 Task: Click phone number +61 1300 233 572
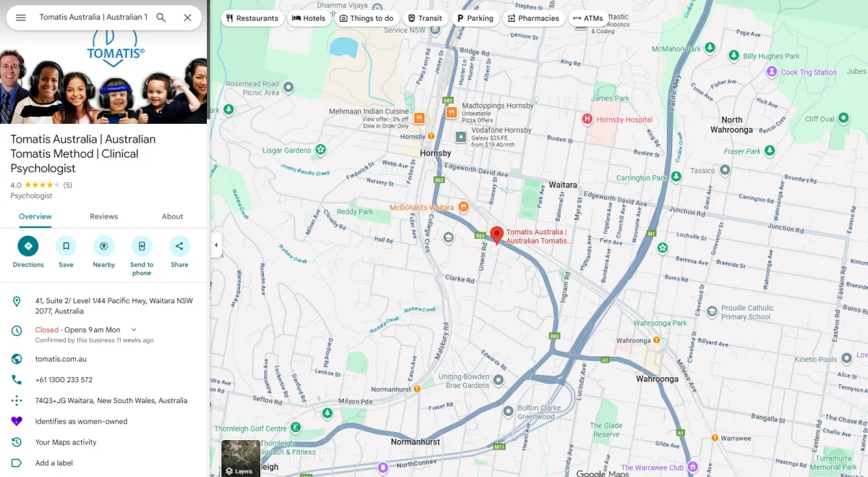coord(64,380)
